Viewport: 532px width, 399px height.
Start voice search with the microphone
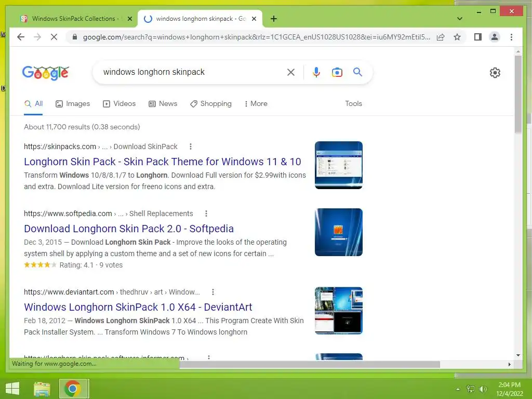[x=316, y=72]
